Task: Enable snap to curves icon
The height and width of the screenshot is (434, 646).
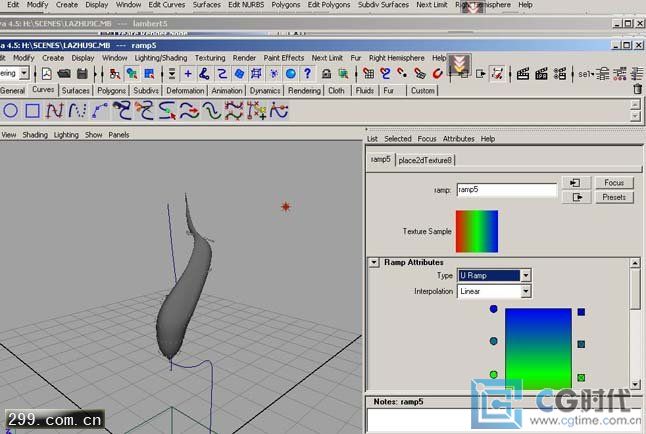Action: tap(385, 74)
